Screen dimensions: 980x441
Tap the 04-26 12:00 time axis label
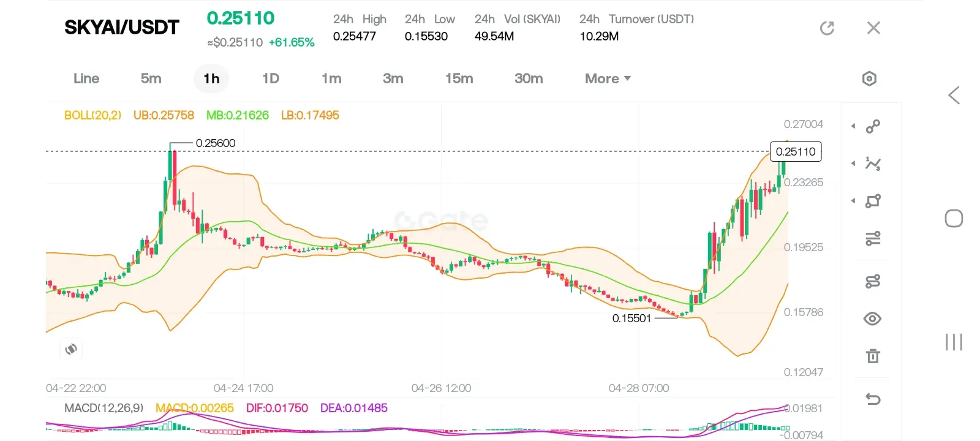442,388
